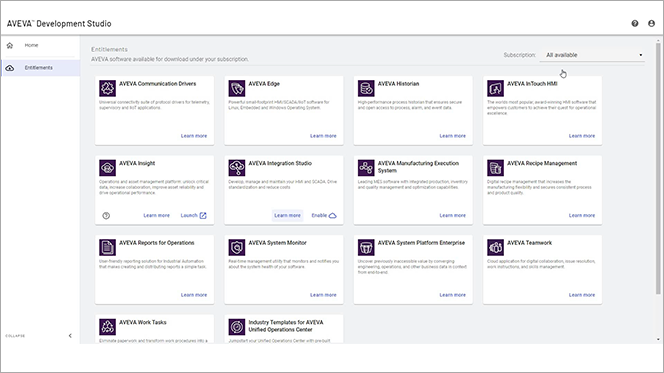
Task: Click the scrollbar down arrow
Action: (x=658, y=339)
